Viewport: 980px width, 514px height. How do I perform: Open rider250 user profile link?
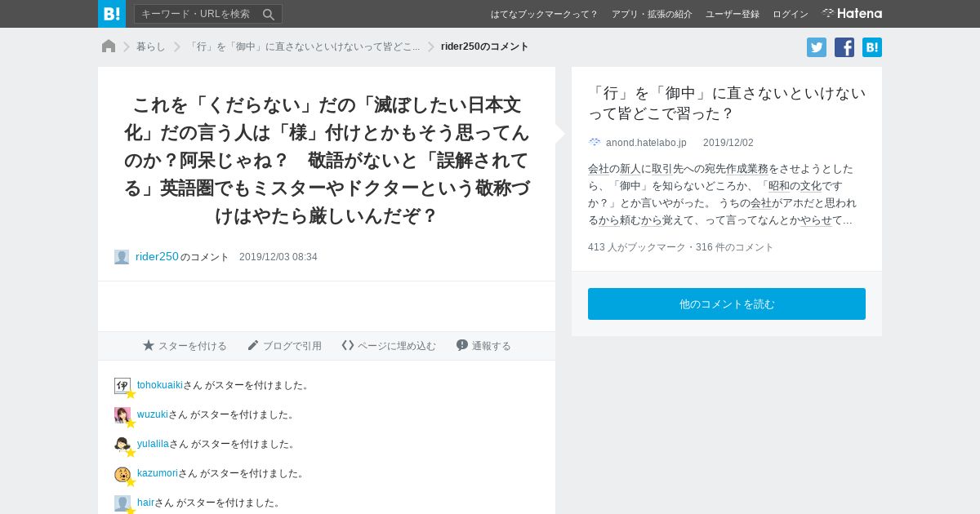[157, 256]
